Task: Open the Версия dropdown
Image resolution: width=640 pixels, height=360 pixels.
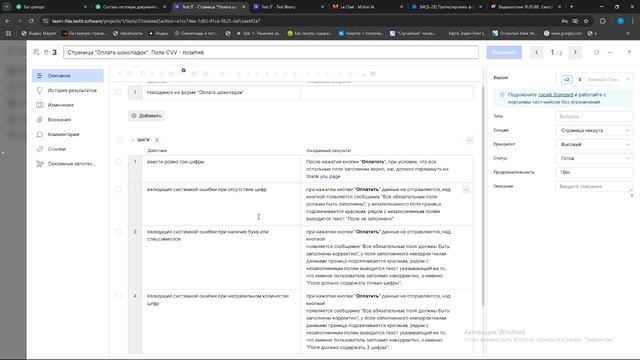Action: (594, 79)
